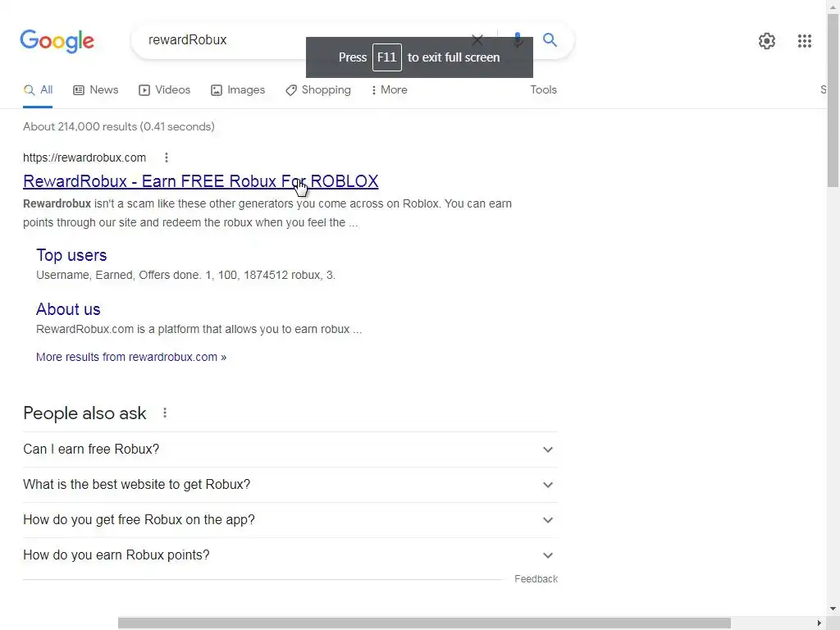Open the Top users sitelink
The width and height of the screenshot is (840, 630).
[71, 256]
